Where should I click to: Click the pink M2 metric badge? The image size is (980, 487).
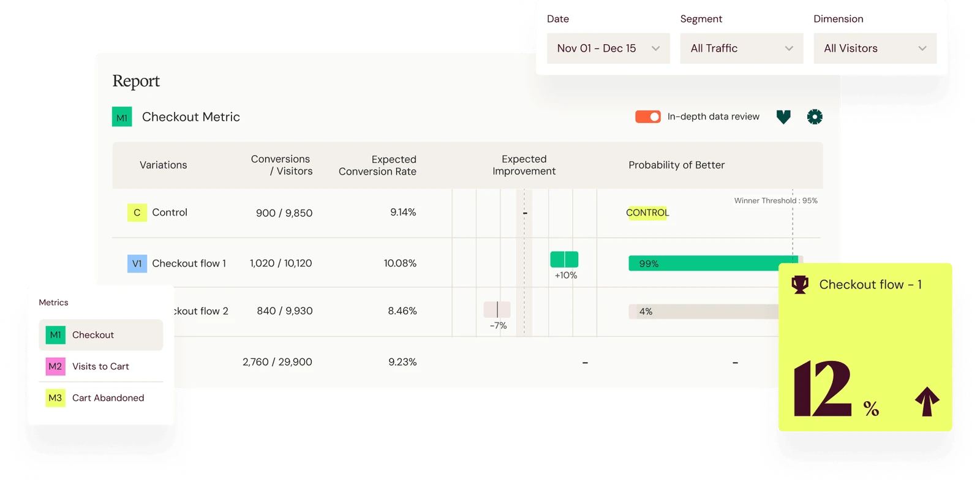click(56, 366)
